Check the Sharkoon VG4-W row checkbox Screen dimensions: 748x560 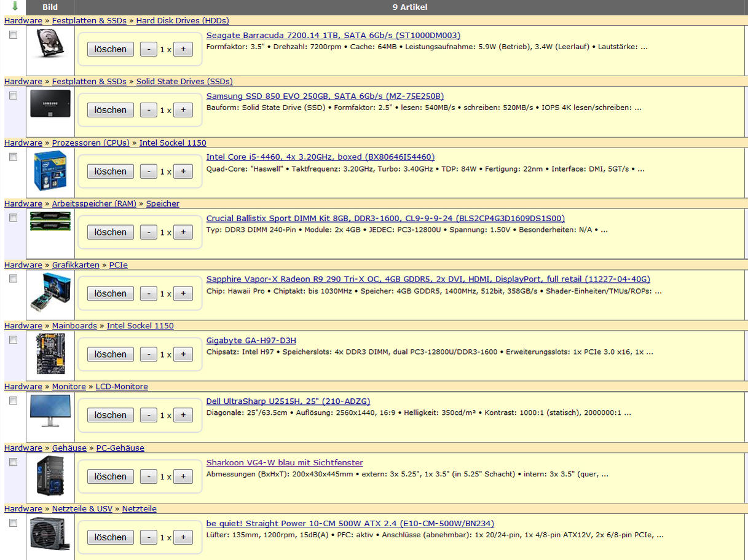pyautogui.click(x=14, y=462)
